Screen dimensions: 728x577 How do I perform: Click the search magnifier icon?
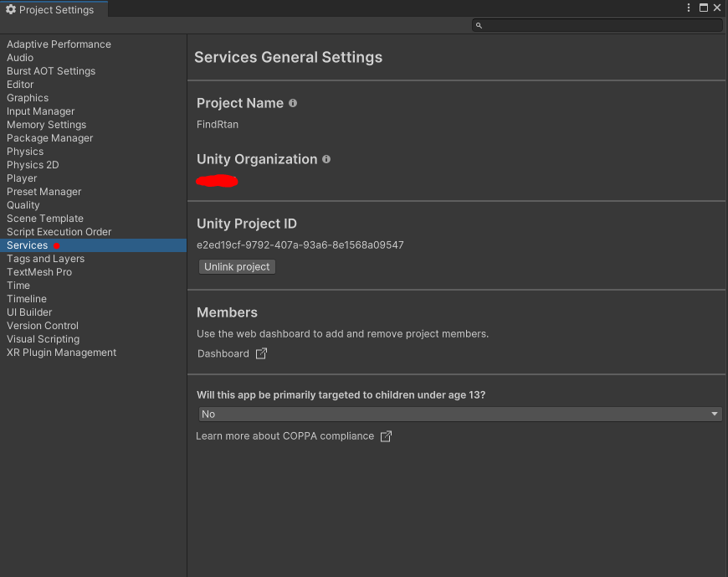479,26
